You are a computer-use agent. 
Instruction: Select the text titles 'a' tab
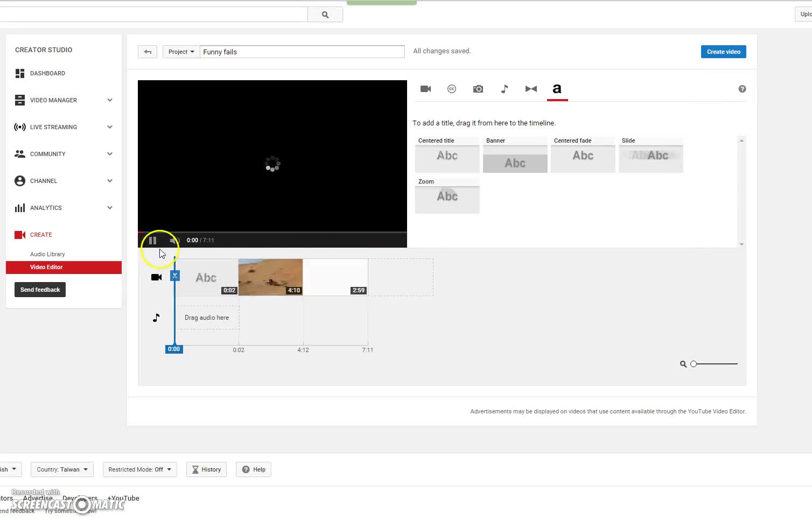(x=557, y=89)
